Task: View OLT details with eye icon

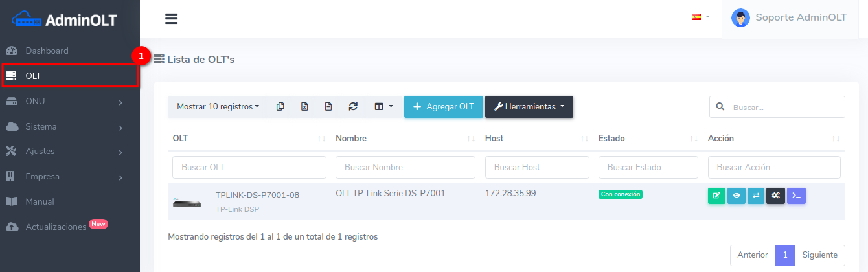Action: tap(737, 195)
